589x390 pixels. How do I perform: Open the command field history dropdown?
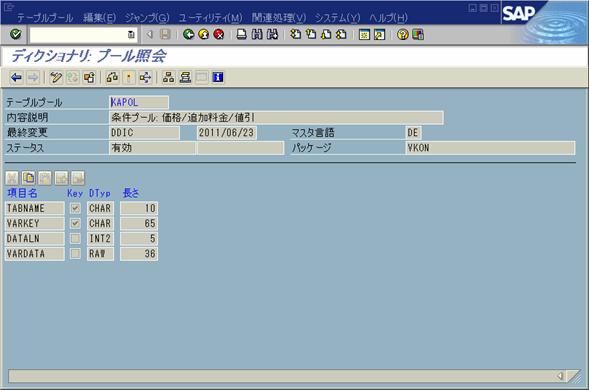pos(131,35)
